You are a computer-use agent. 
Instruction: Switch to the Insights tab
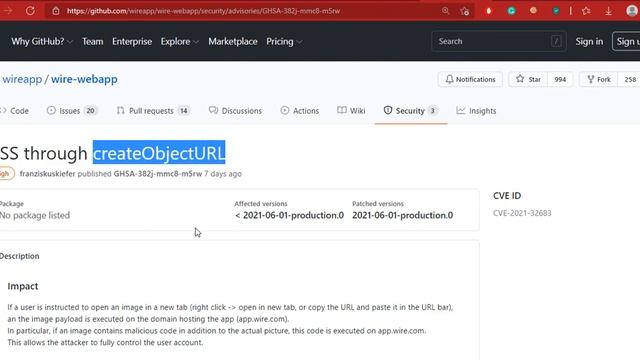pos(476,111)
